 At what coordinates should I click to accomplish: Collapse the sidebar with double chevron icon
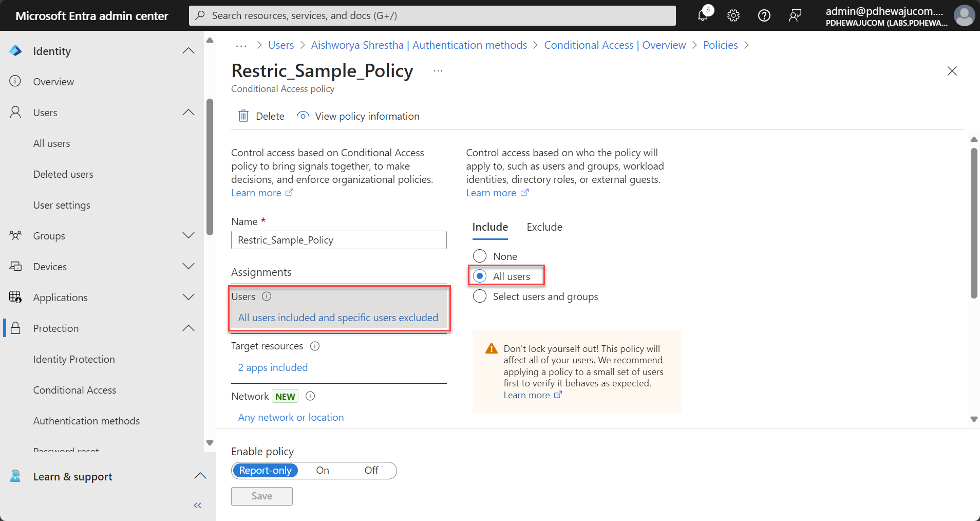point(197,506)
